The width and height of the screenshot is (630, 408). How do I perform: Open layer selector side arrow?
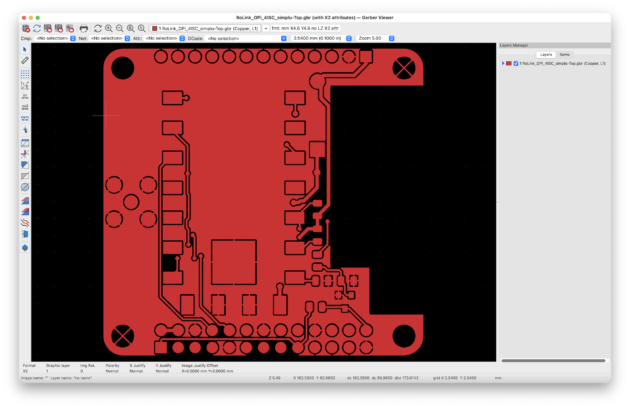[x=266, y=29]
